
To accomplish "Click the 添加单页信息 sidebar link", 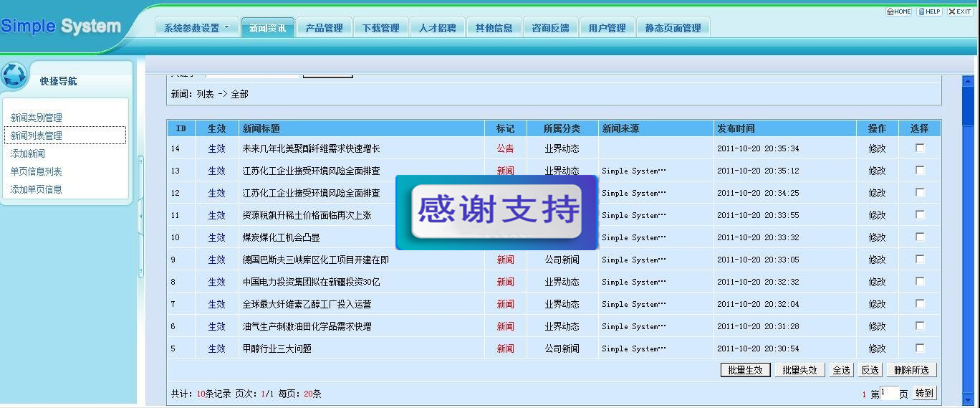I will pos(36,189).
